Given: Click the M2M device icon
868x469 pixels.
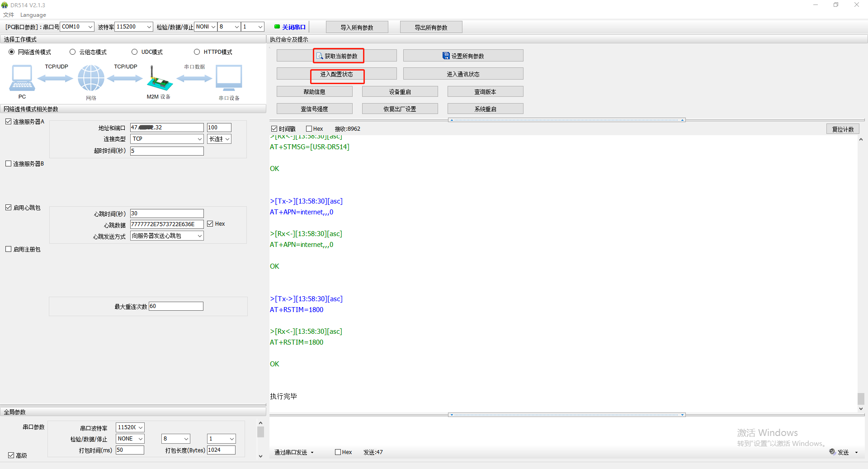Looking at the screenshot, I should pyautogui.click(x=159, y=79).
